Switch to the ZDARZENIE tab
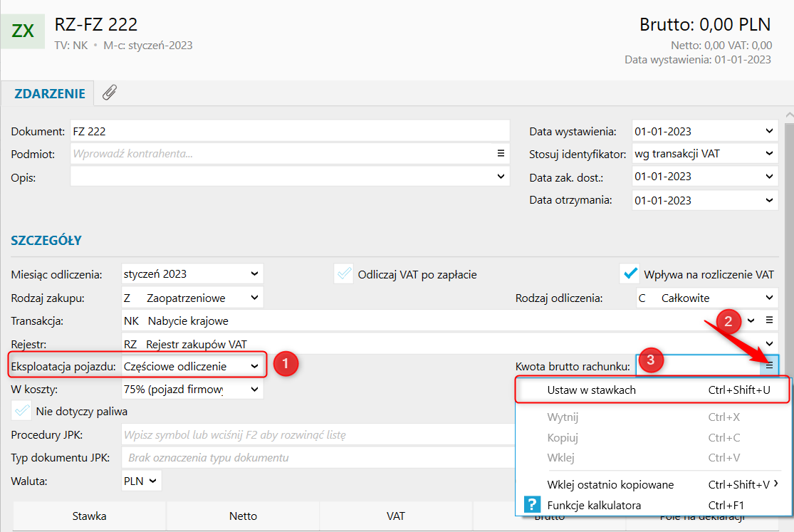 [50, 93]
